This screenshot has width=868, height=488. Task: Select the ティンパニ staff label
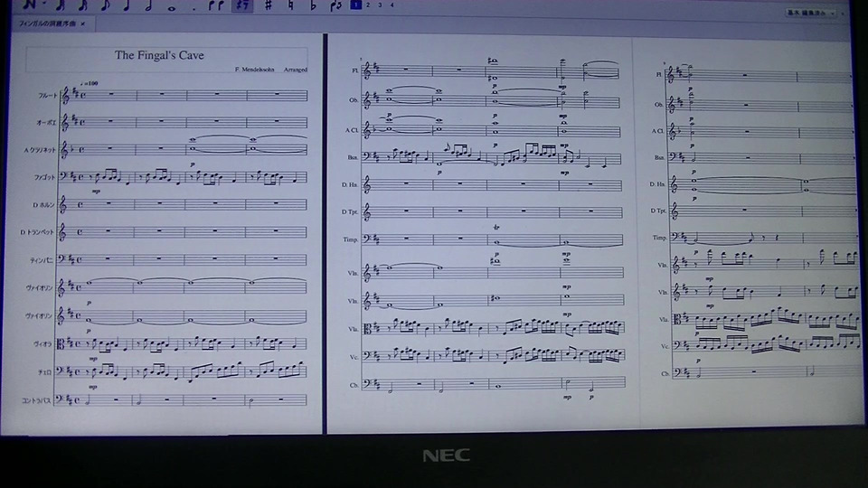pos(42,260)
